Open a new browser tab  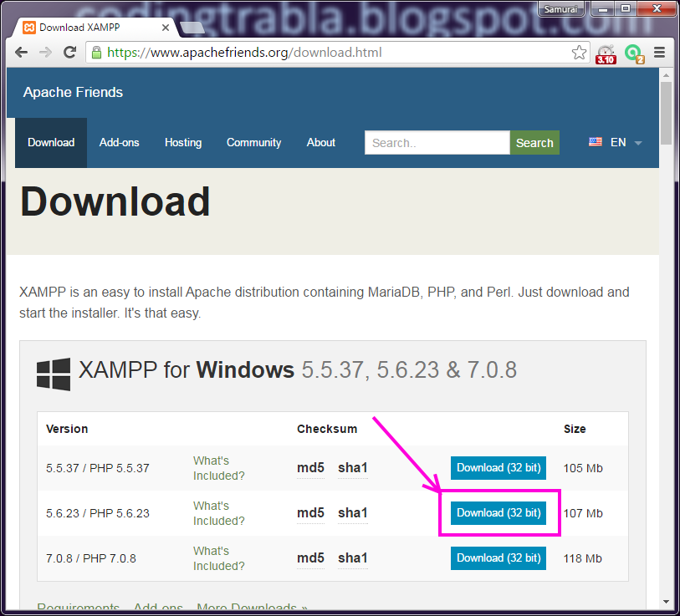(192, 28)
